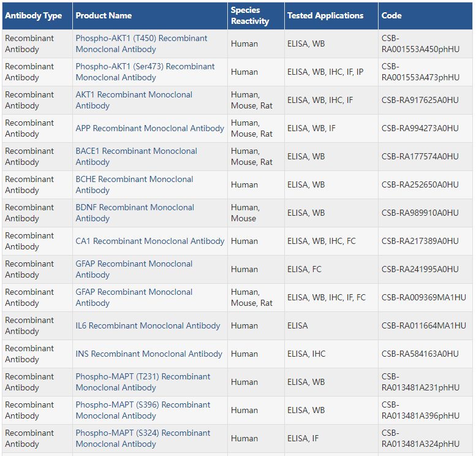Click the code cell CSB-RA011664MA1HU
Image resolution: width=476 pixels, height=456 pixels.
tap(423, 326)
